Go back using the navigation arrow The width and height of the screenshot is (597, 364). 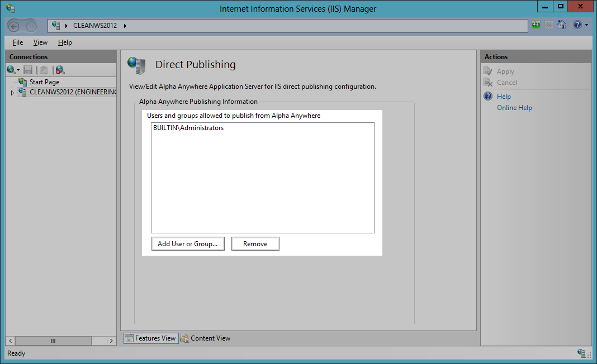[14, 26]
